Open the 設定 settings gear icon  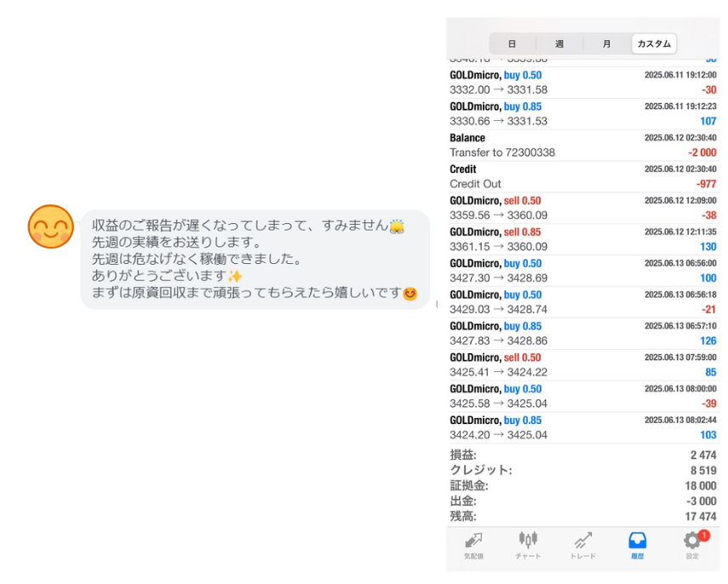(692, 541)
